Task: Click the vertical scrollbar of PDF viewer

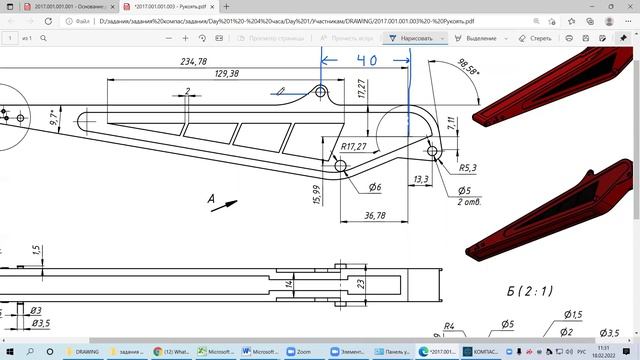Action: pos(637,139)
